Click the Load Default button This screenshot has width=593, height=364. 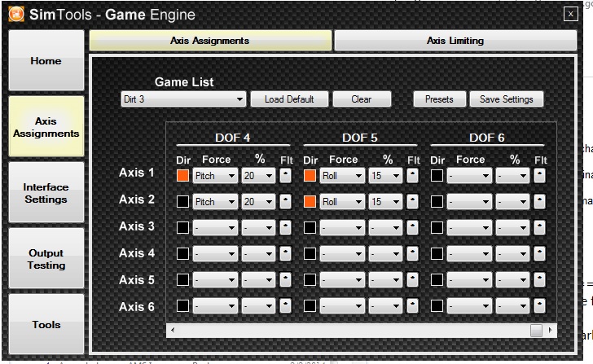289,99
